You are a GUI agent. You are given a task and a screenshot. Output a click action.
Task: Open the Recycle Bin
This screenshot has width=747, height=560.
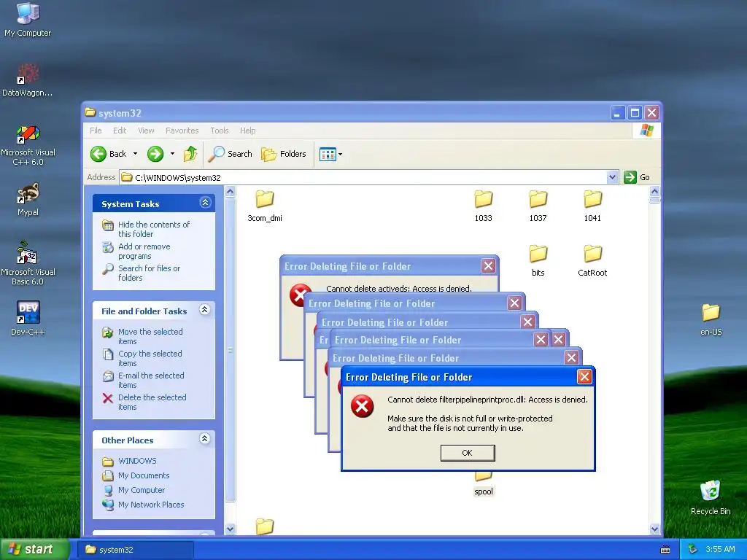point(711,497)
